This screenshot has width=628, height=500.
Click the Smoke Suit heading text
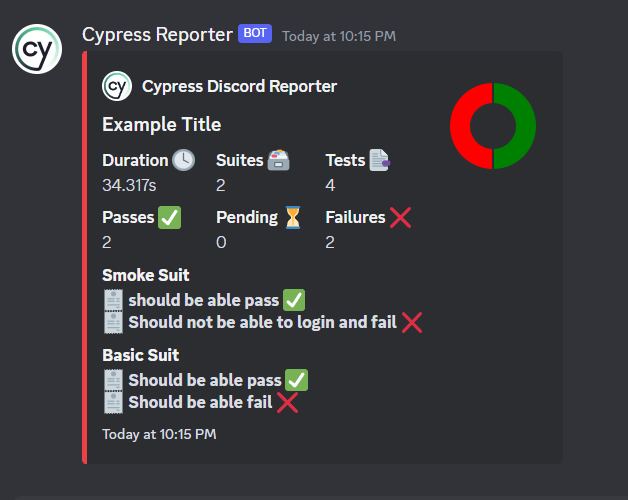(x=146, y=275)
